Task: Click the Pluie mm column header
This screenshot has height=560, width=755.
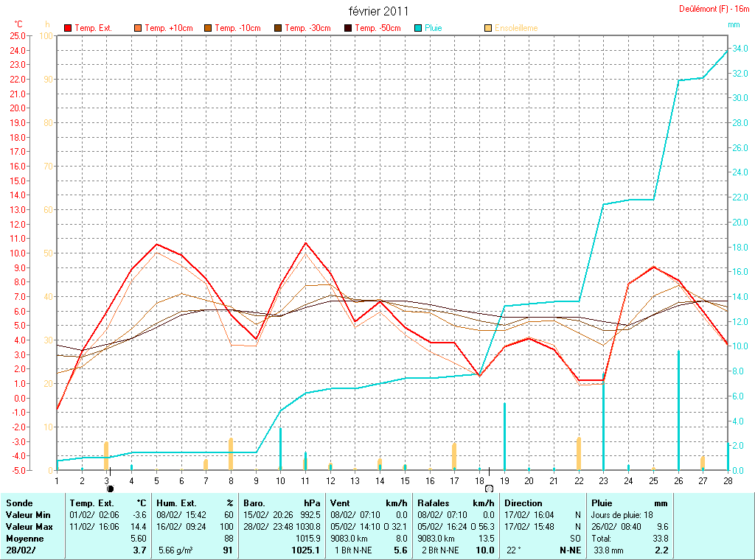Action: pos(628,503)
